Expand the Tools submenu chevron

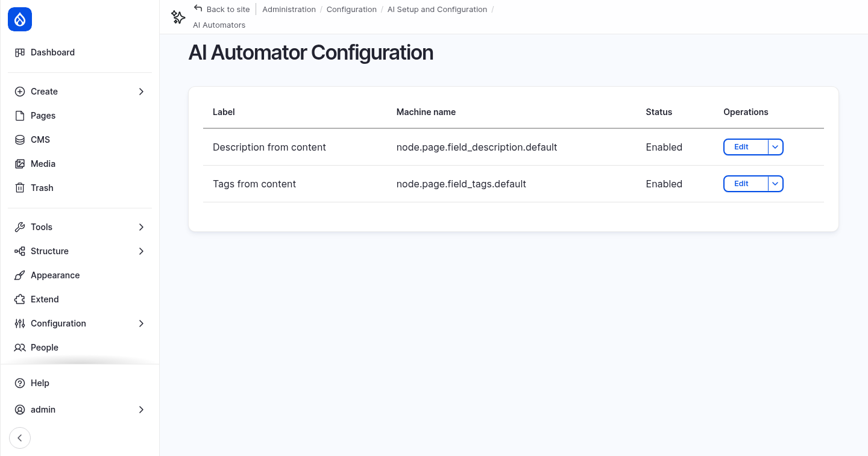[141, 227]
